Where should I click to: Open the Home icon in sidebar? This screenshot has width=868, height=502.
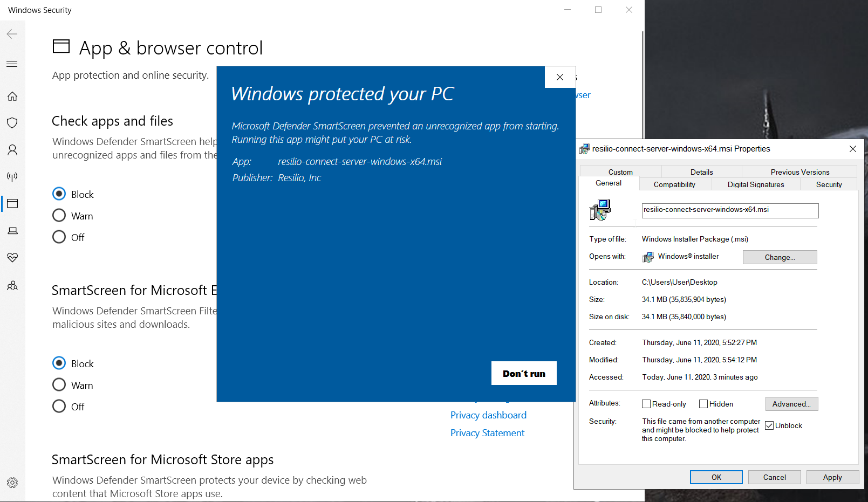(x=12, y=97)
